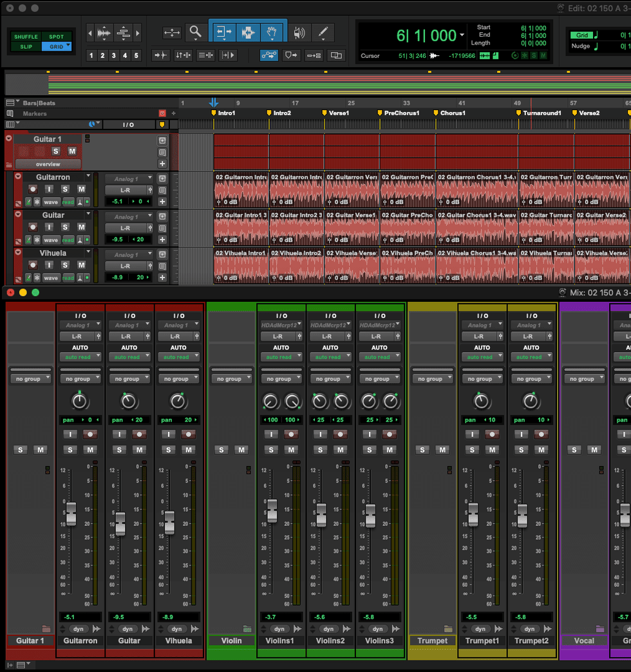Click the Zoom Toggle icon

click(x=172, y=32)
